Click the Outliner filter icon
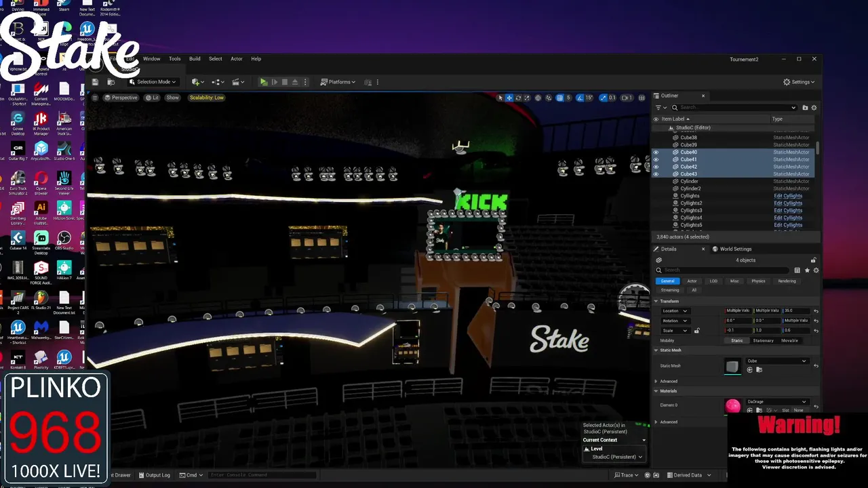Viewport: 868px width, 488px height. point(660,107)
